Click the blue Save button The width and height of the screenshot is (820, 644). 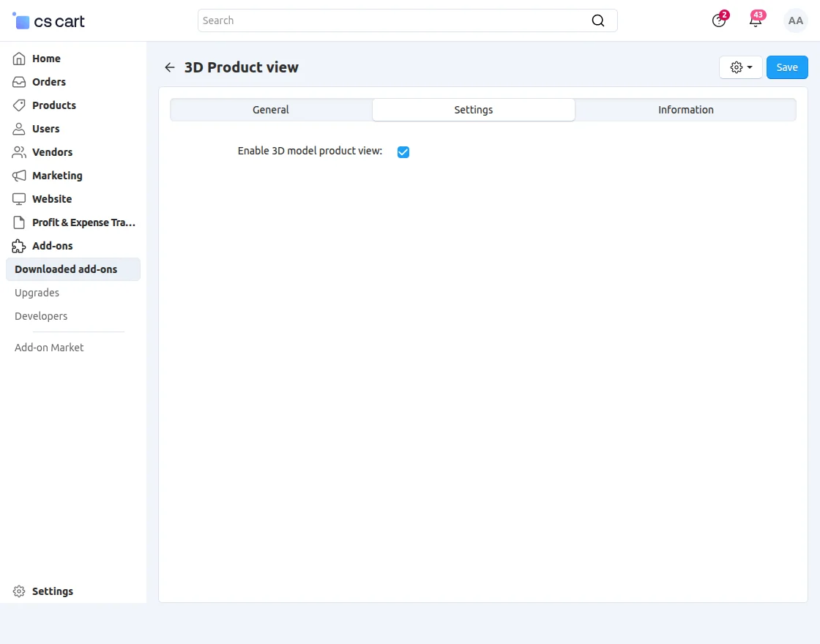[x=787, y=67]
